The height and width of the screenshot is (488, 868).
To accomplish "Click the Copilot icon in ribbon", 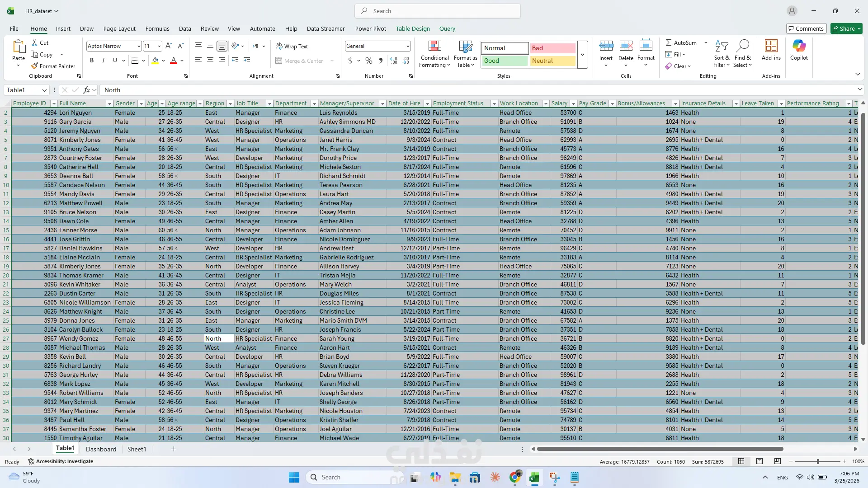I will 799,46.
